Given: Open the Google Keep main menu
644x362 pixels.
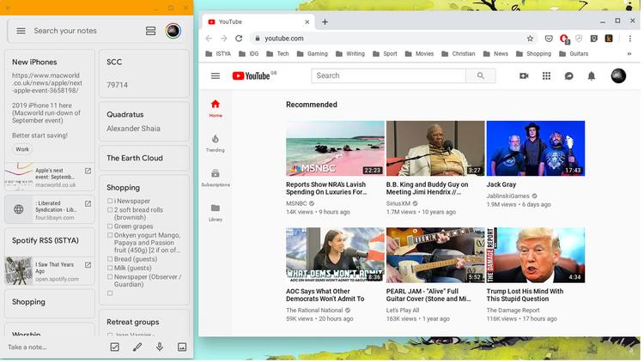Looking at the screenshot, I should (21, 31).
